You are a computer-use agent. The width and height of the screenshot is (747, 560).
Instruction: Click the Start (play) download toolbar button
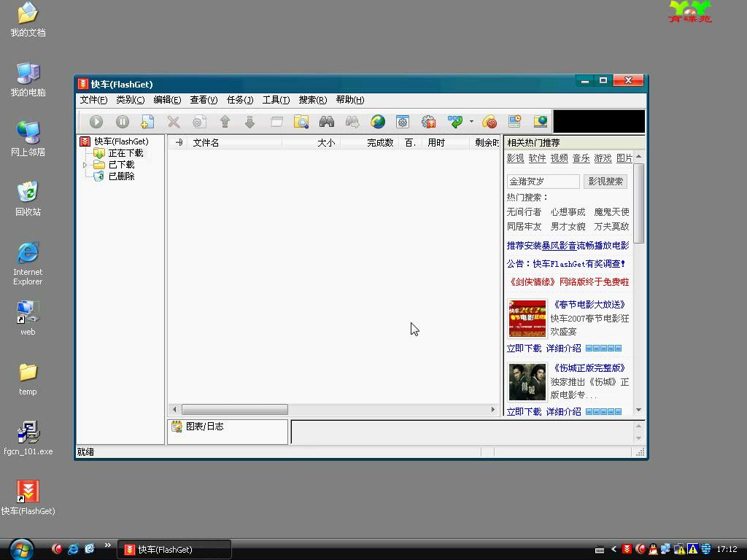click(96, 122)
